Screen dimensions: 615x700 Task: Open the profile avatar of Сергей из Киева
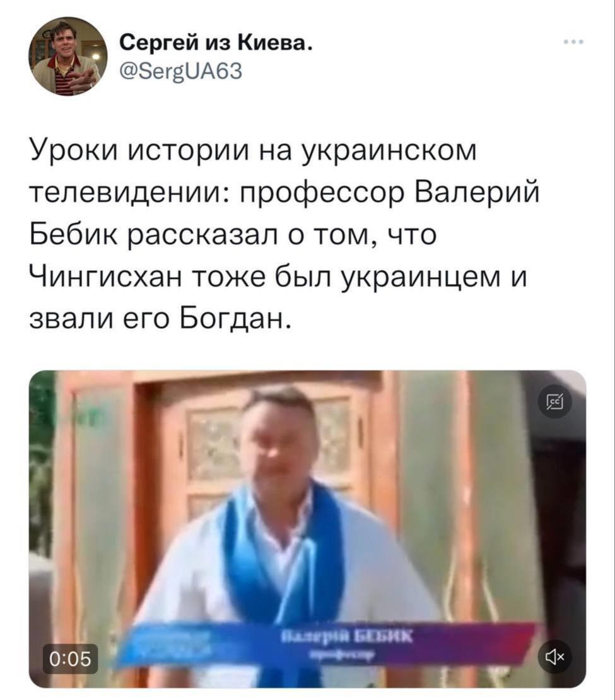[67, 56]
